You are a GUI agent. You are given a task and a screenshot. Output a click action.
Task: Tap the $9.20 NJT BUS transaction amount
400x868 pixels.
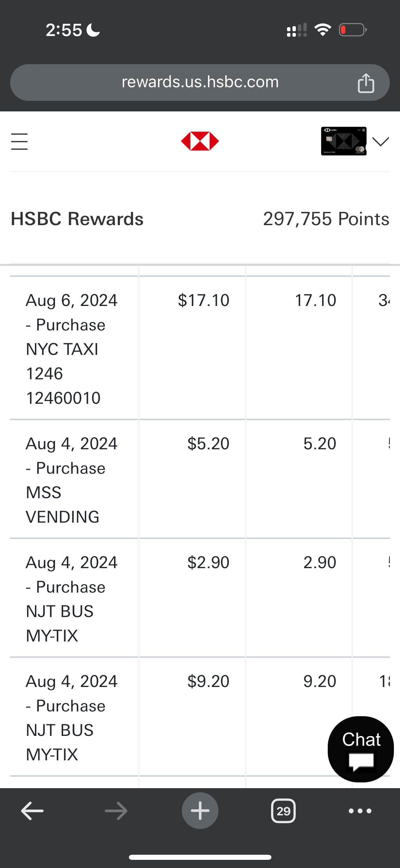coord(208,682)
